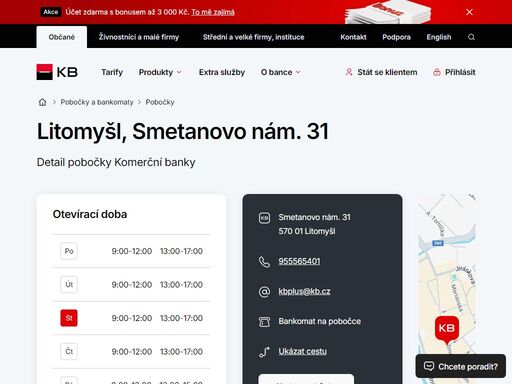This screenshot has width=512, height=384.
Task: Click Detail pobočky Komerční banky subtitle
Action: (116, 162)
